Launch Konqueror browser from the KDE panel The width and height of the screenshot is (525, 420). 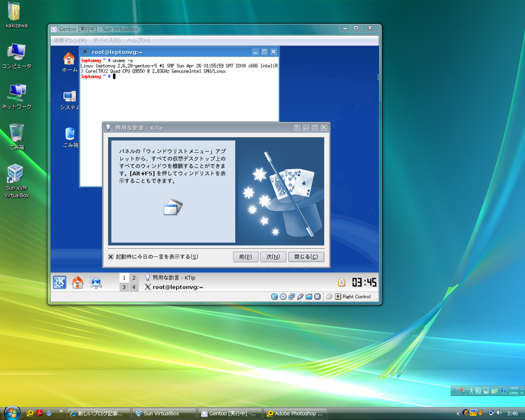click(96, 282)
